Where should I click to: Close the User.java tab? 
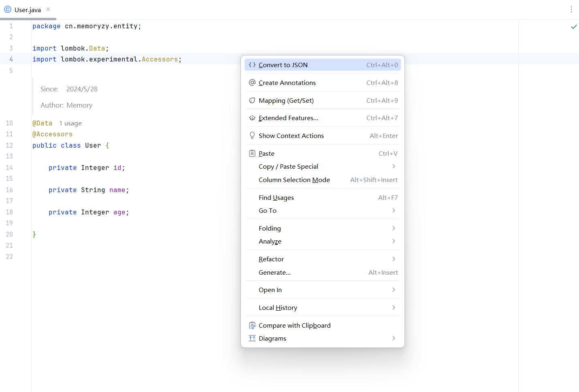point(48,9)
